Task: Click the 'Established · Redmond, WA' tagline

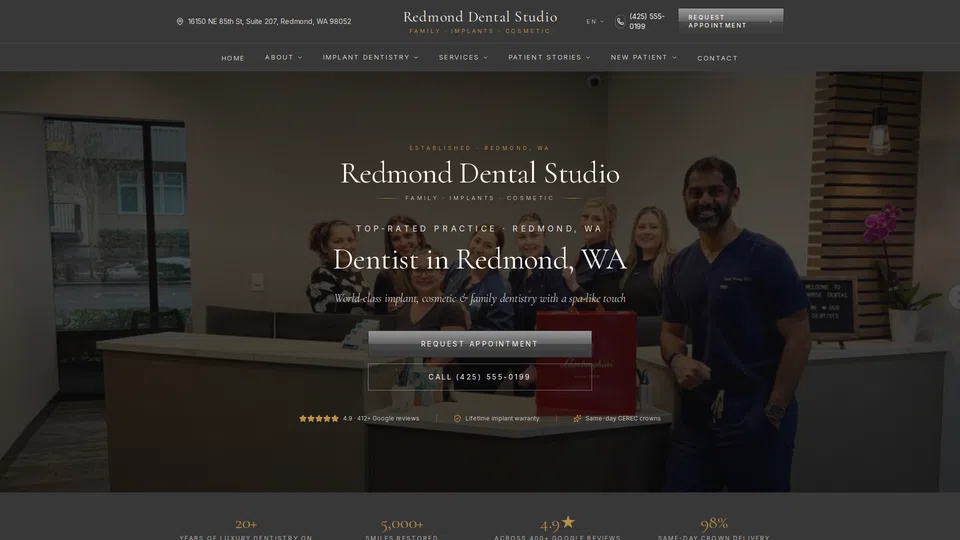Action: pos(479,148)
